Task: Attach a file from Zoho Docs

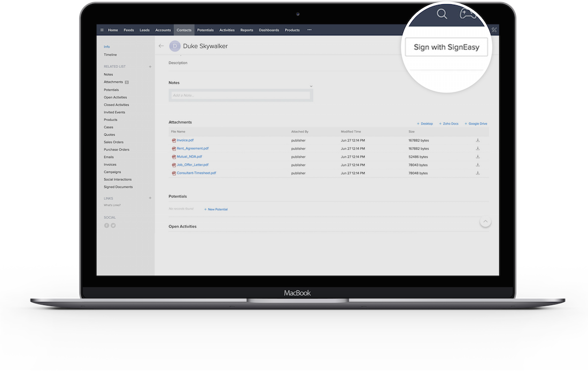Action: click(x=449, y=123)
